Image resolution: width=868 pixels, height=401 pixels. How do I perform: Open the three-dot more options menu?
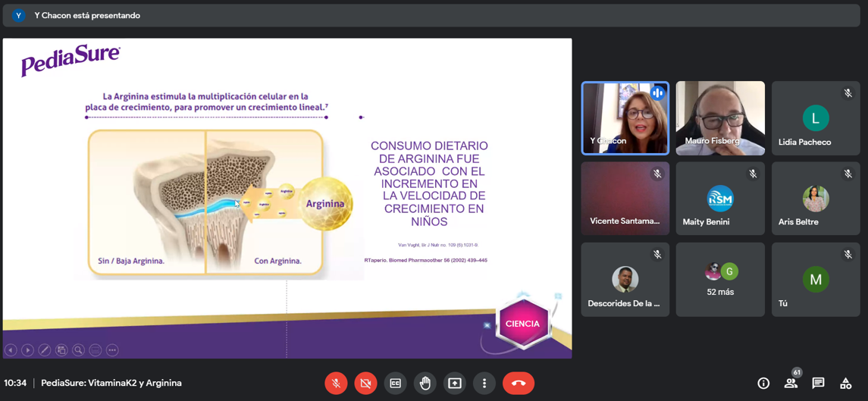point(484,384)
